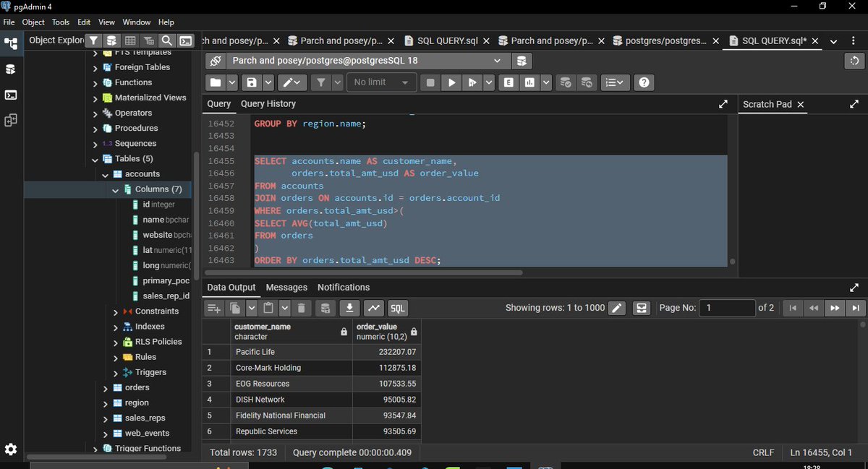Reset layout icon at top right
This screenshot has width=868, height=469.
(x=855, y=61)
